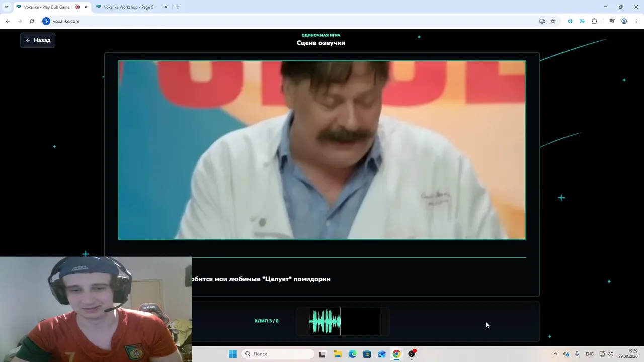Open File Explorer from the taskbar
The width and height of the screenshot is (644, 362).
point(338,354)
